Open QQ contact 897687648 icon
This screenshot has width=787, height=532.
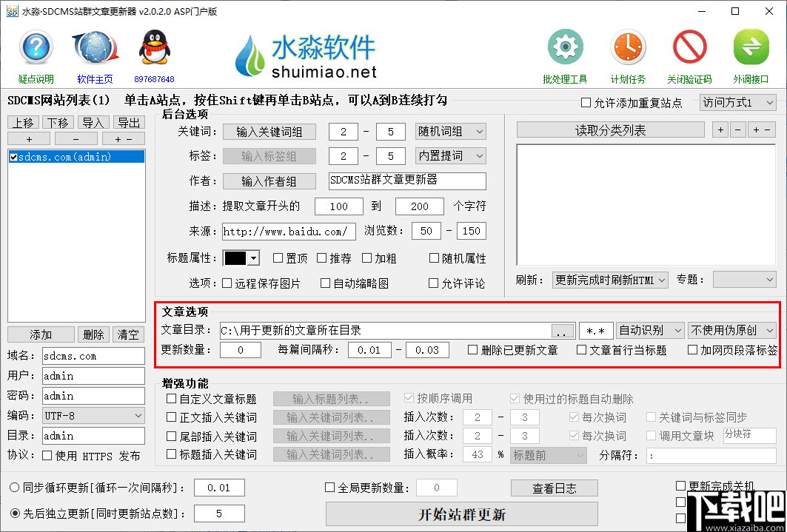point(154,48)
